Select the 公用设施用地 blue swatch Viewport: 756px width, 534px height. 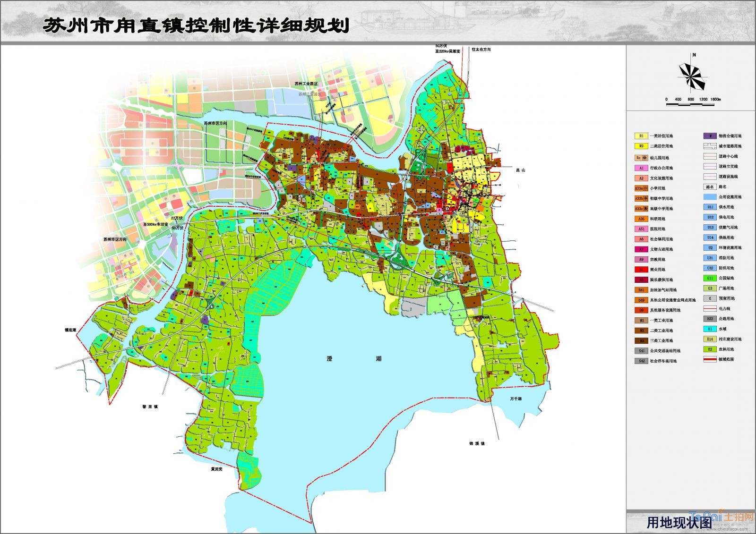710,197
